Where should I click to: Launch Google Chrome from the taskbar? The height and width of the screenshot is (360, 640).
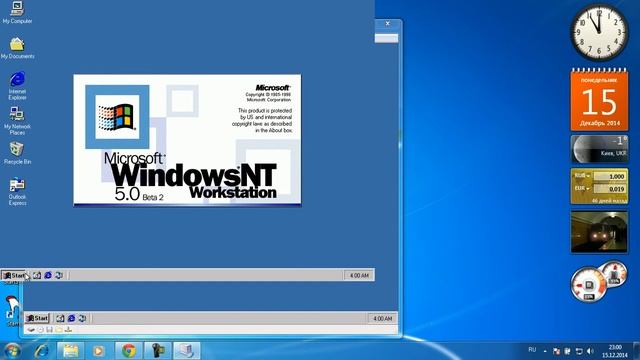pyautogui.click(x=129, y=351)
